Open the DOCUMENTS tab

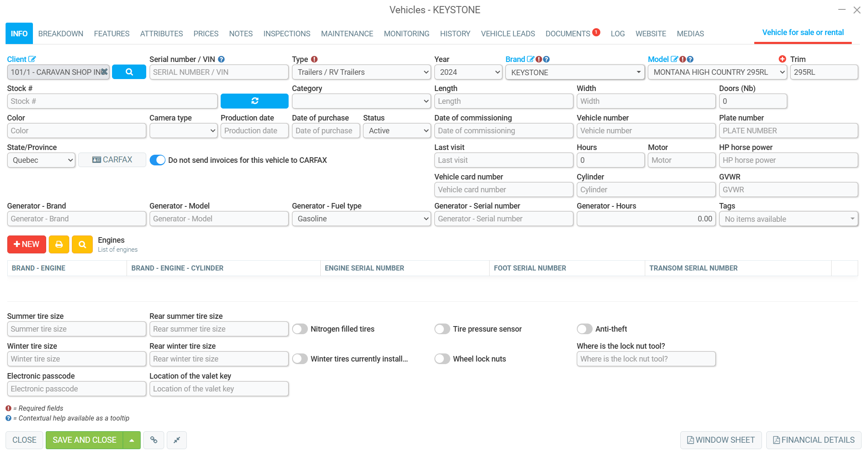(x=568, y=34)
